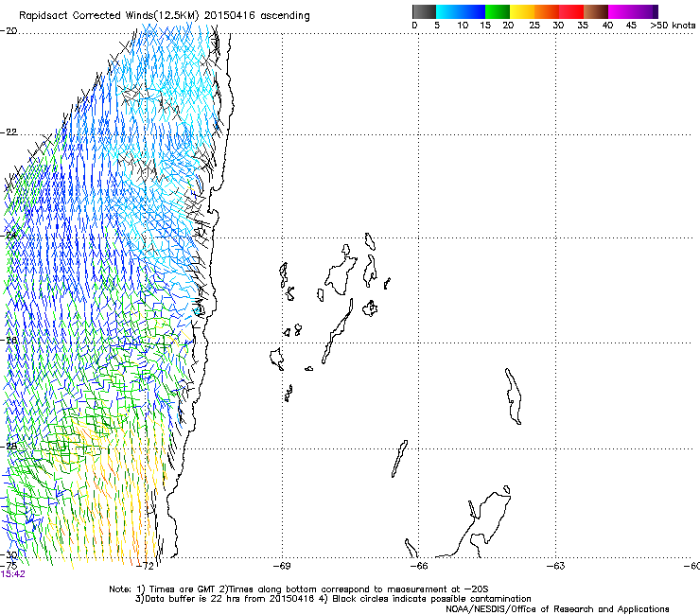Image resolution: width=700 pixels, height=615 pixels.
Task: Click the '-66' longitude axis label
Action: [x=419, y=566]
